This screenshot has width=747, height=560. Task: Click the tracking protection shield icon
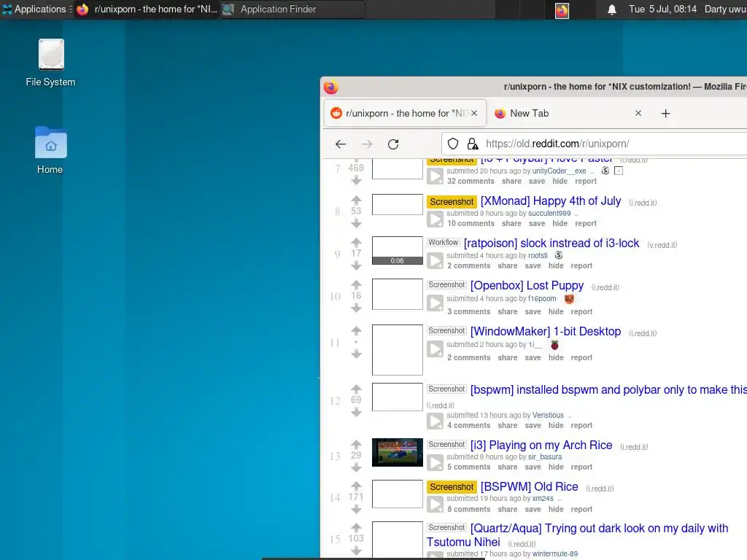[x=453, y=144]
